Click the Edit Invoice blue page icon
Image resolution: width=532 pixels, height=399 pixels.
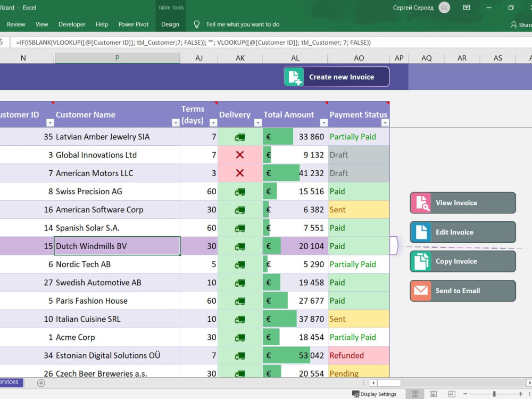(x=421, y=232)
